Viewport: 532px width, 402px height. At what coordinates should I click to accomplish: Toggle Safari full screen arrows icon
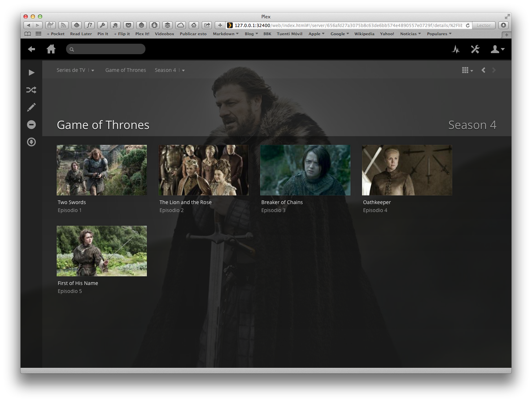coord(507,17)
